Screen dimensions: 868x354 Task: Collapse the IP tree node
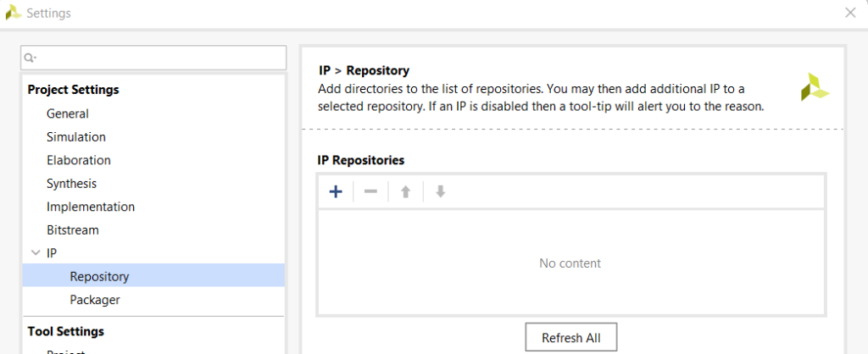tap(35, 252)
